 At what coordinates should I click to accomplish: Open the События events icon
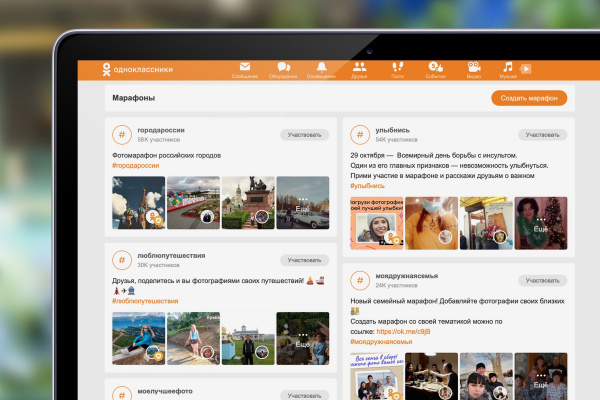coord(435,68)
